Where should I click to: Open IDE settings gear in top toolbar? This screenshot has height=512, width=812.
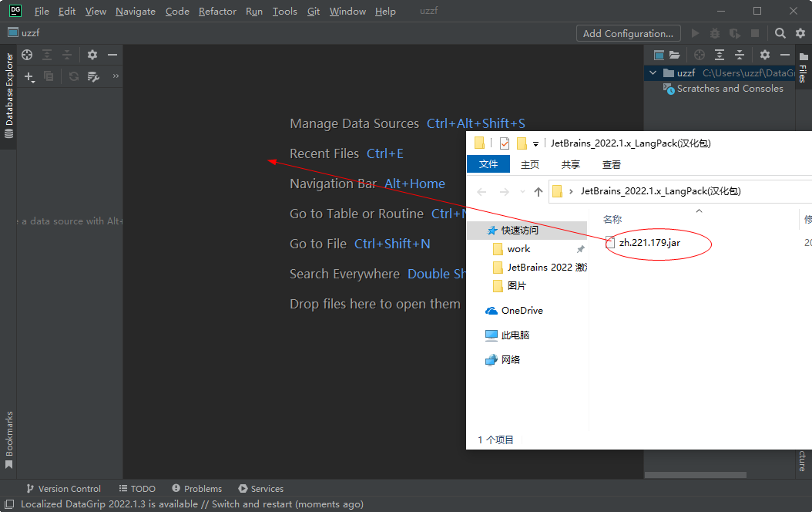click(x=800, y=34)
